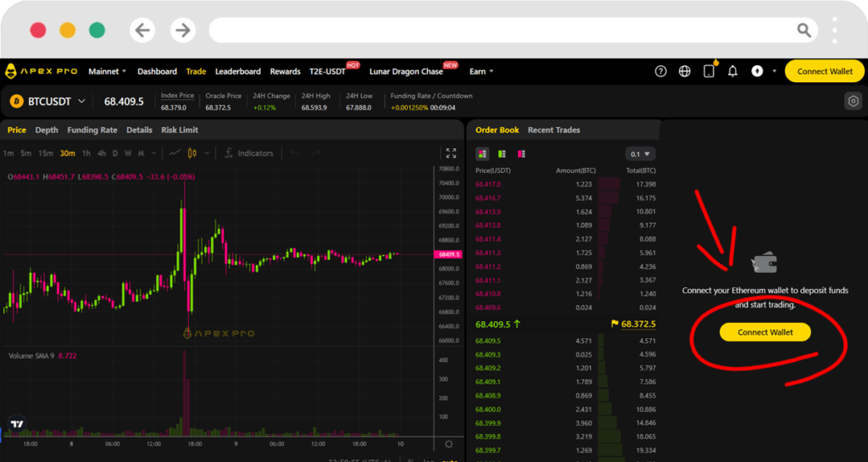Viewport: 868px width, 462px height.
Task: Open the 0.1 price grouping dropdown
Action: point(640,154)
